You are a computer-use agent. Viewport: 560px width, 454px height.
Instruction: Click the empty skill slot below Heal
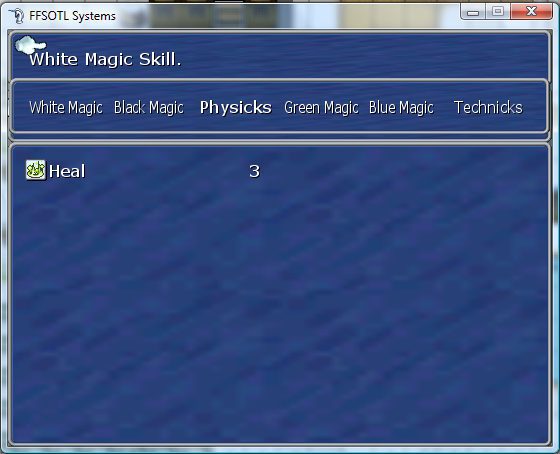(x=143, y=194)
